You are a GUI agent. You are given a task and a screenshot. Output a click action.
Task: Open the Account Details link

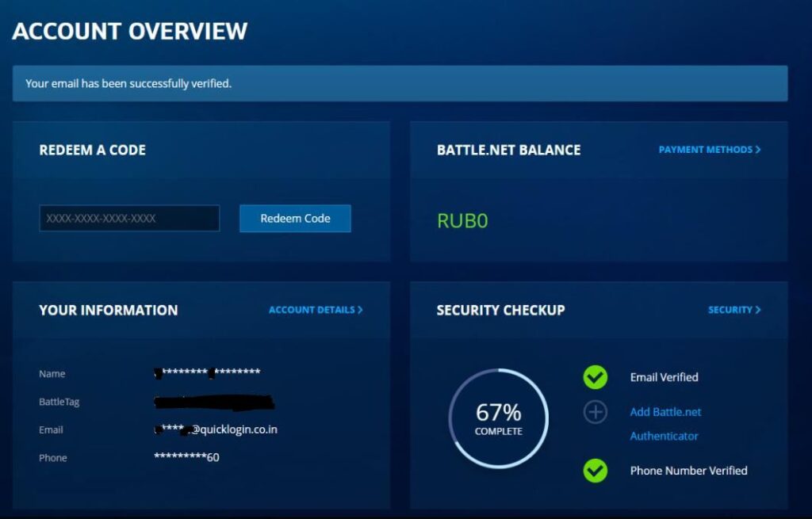316,310
